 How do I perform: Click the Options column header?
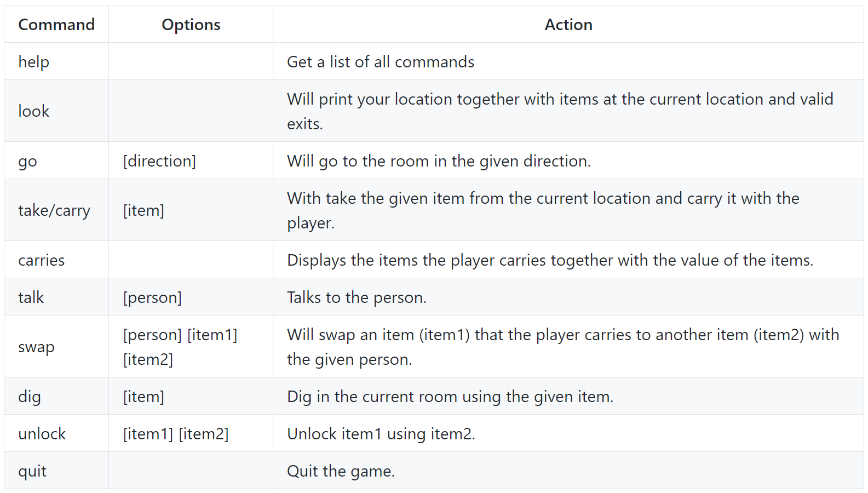pos(191,25)
